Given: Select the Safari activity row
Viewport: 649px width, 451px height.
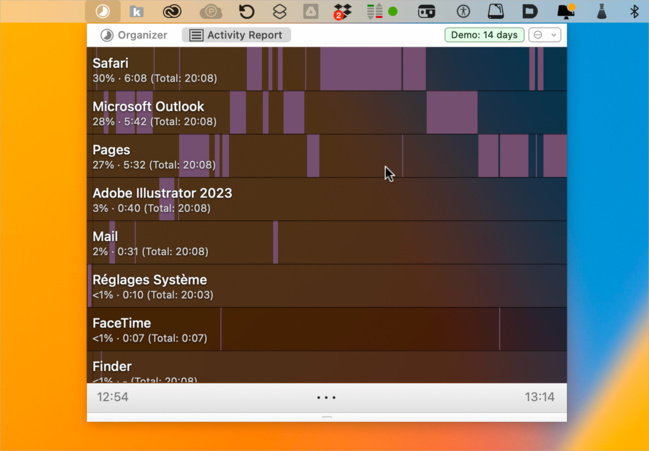Looking at the screenshot, I should pyautogui.click(x=327, y=69).
